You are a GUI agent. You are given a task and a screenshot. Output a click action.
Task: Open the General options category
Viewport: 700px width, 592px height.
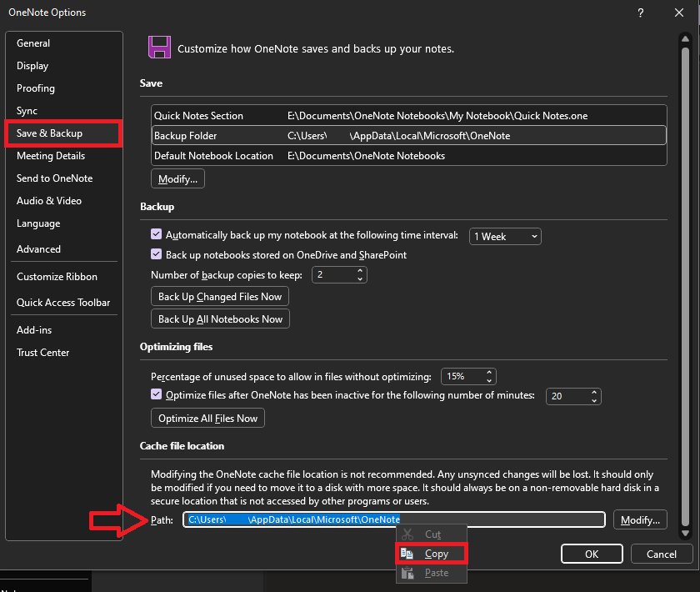[x=33, y=43]
